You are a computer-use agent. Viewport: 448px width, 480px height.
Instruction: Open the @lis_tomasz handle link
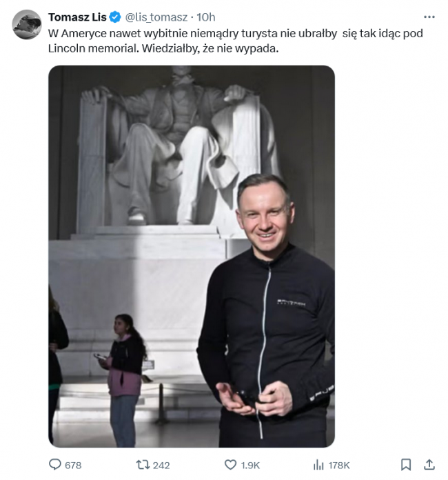pyautogui.click(x=156, y=17)
